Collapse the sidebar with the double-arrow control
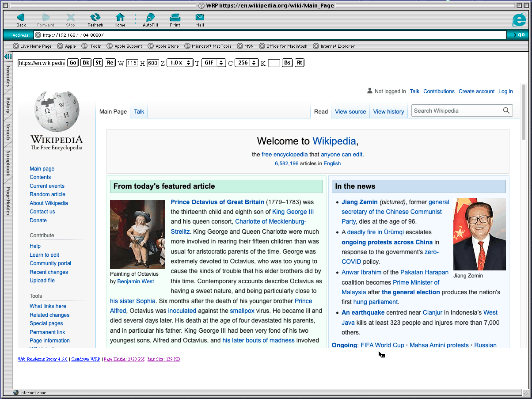The width and height of the screenshot is (532, 399). tap(7, 56)
